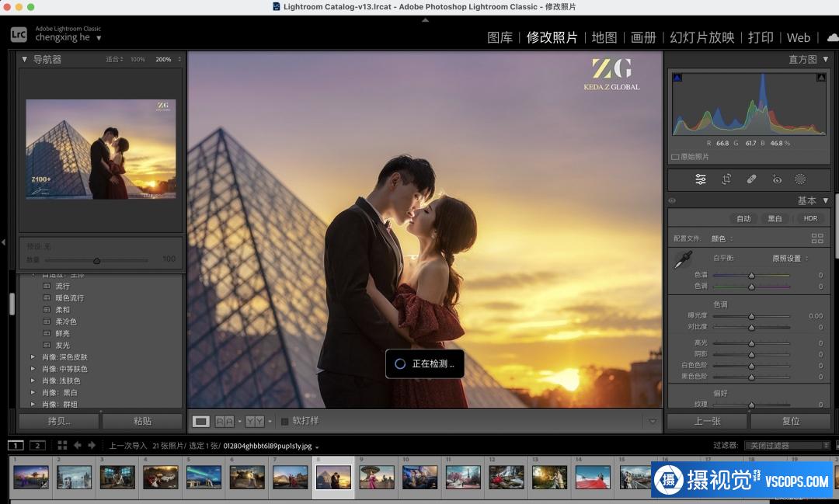Collapse the Basic (基本) panel

[826, 200]
